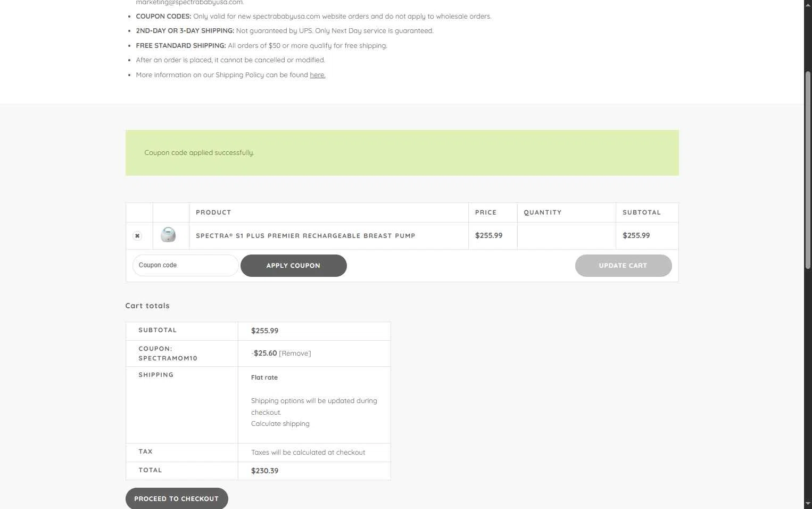
Task: Select the cart totals $255.99 subtotal value
Action: [265, 331]
